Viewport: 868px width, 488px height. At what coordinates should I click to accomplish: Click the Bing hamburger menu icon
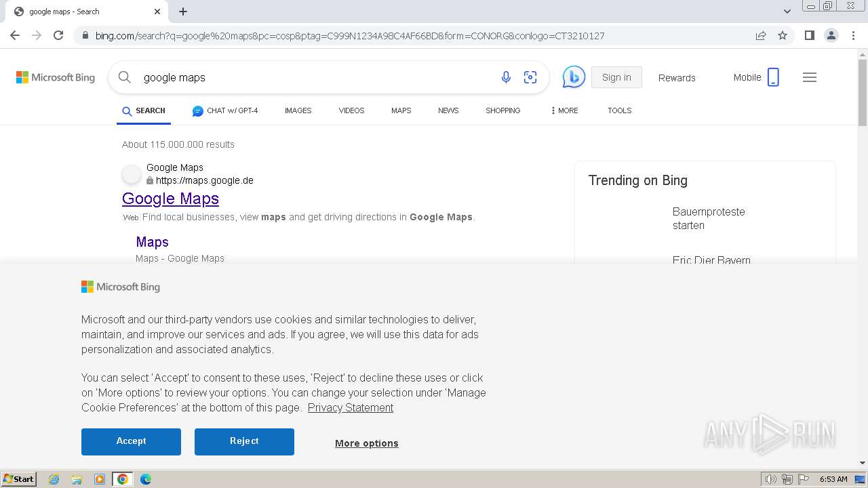(809, 77)
